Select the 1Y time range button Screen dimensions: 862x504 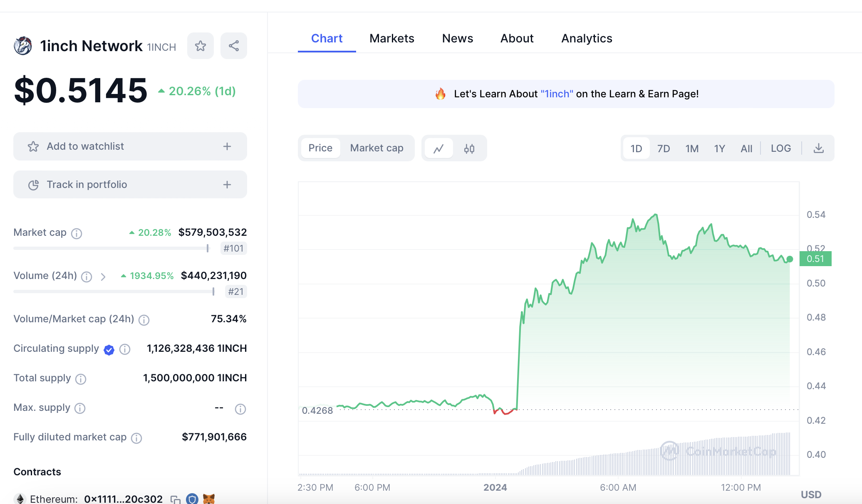click(719, 148)
